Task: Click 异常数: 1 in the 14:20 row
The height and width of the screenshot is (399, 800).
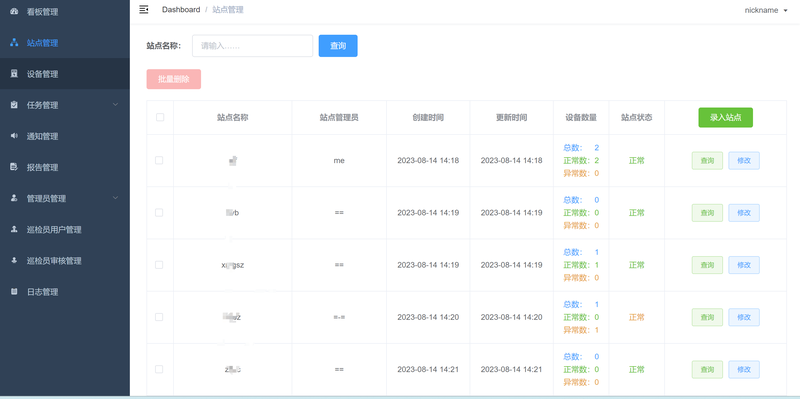Action: click(x=581, y=330)
